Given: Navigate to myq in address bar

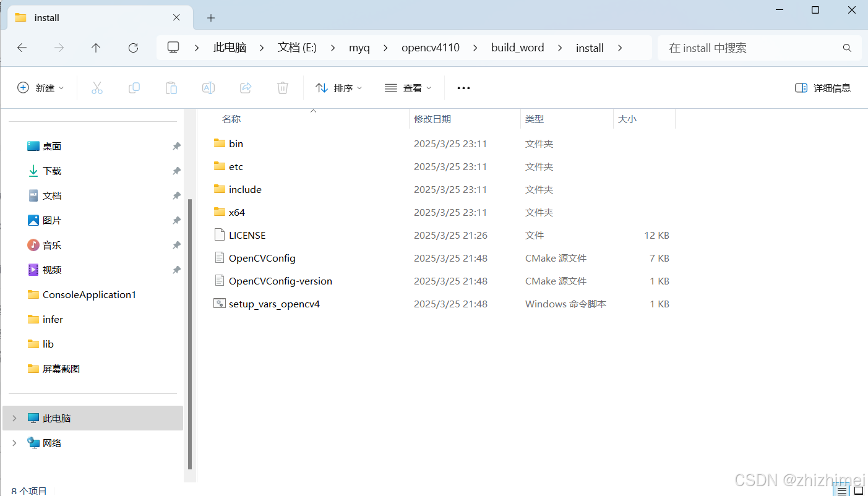Looking at the screenshot, I should (x=359, y=48).
